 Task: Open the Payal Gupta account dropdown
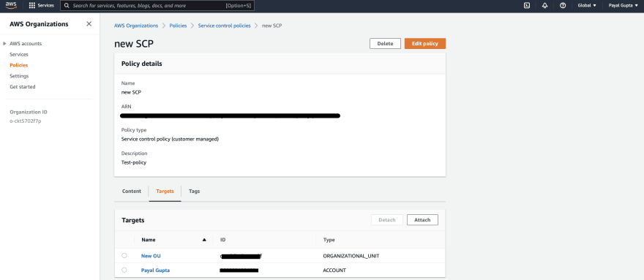pyautogui.click(x=623, y=6)
